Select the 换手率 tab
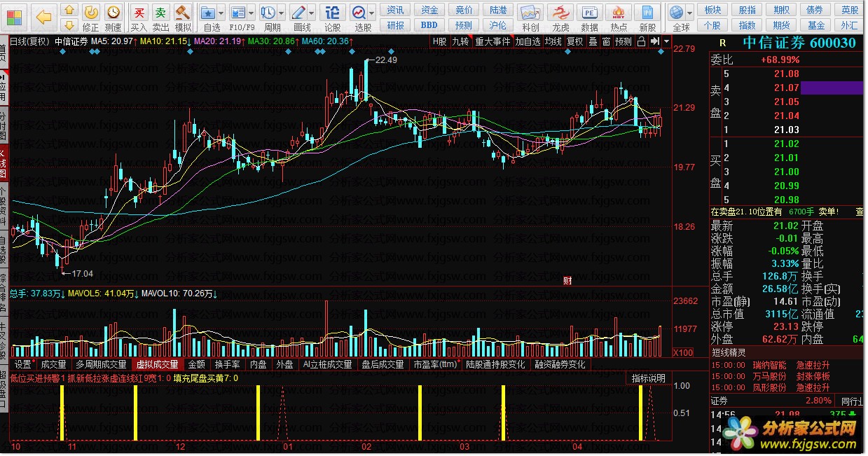 point(228,364)
